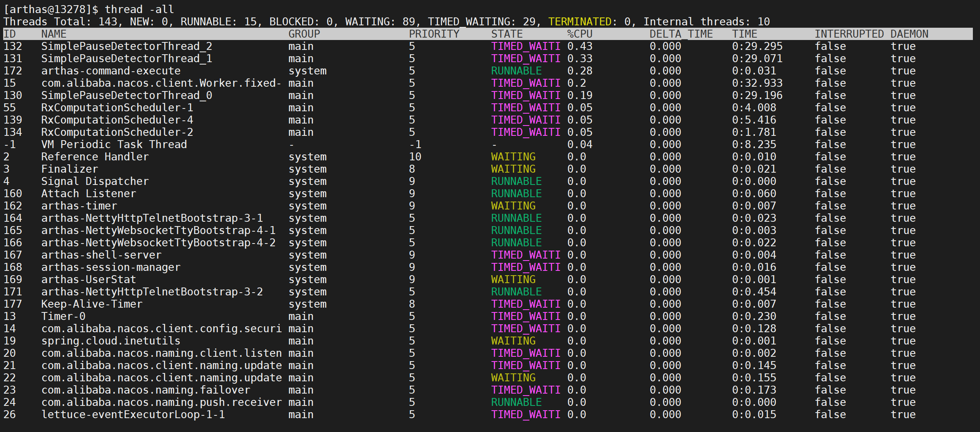Screen dimensions: 980x432
Task: Select arthas-NettyWebsocketTtyBootstrap-4-1 thread name
Action: [158, 230]
